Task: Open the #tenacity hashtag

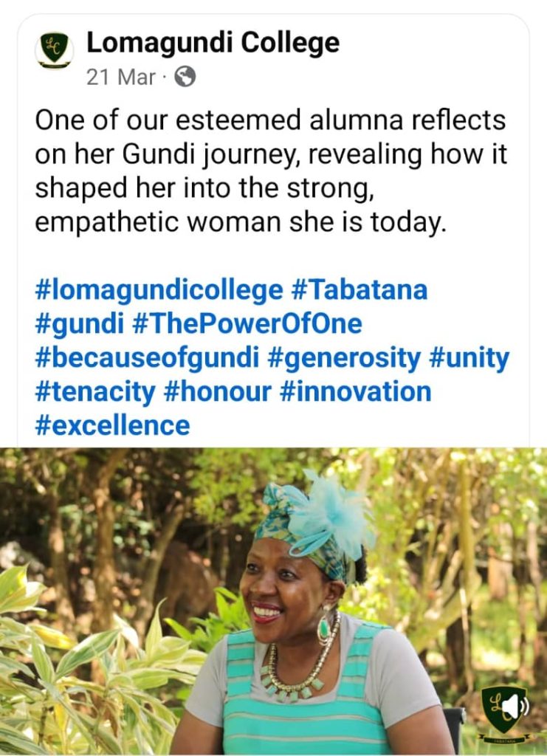Action: click(95, 392)
